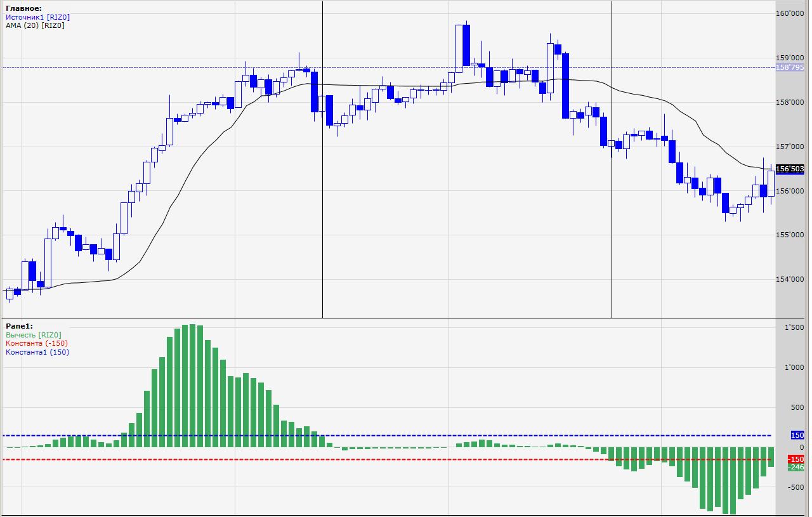Select the 'Pane1:' pane title
The image size is (812, 517).
(x=19, y=326)
